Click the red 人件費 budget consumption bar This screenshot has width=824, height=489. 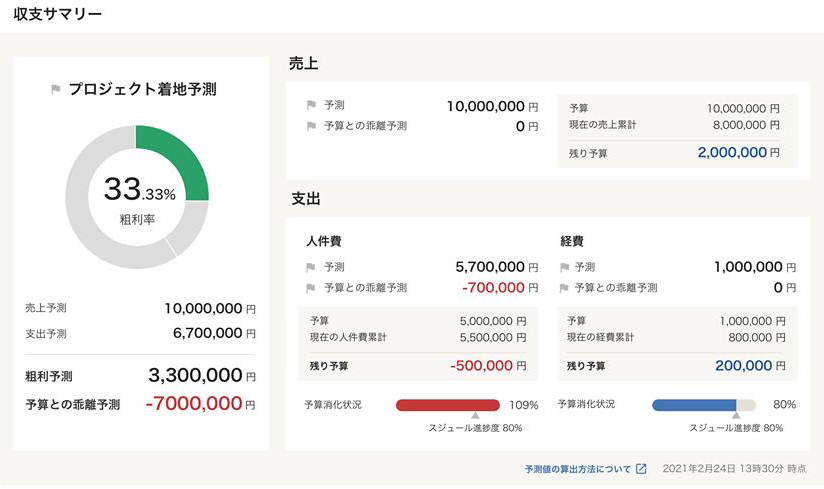440,405
